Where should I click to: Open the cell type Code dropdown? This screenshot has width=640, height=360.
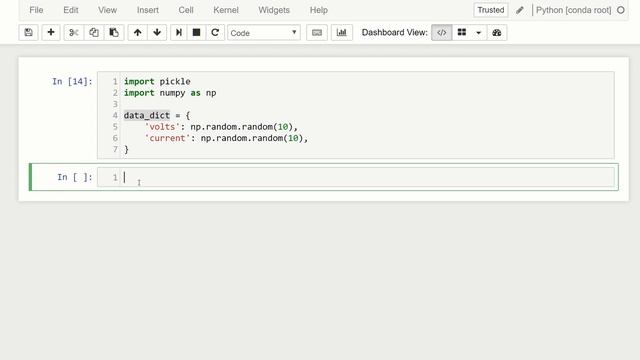coord(264,33)
